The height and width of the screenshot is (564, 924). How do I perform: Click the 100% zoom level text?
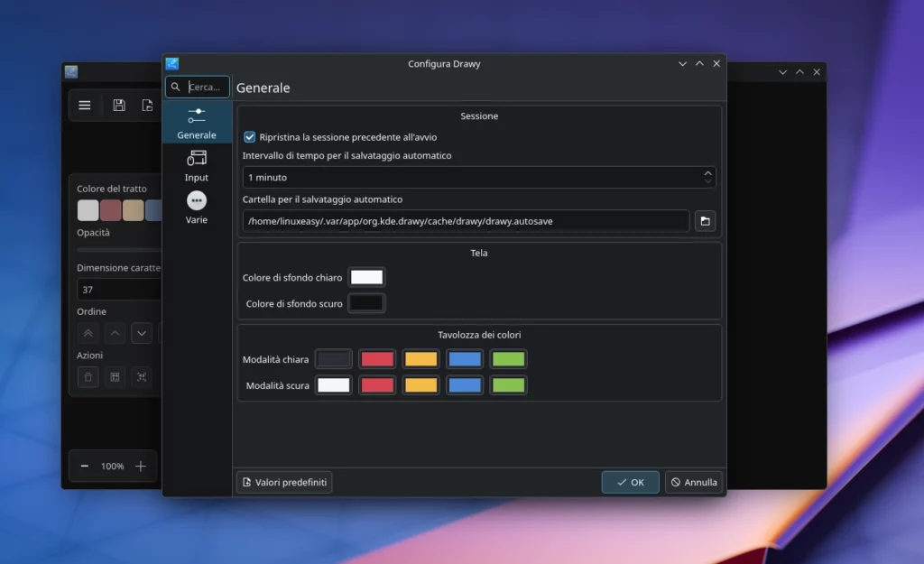[113, 467]
